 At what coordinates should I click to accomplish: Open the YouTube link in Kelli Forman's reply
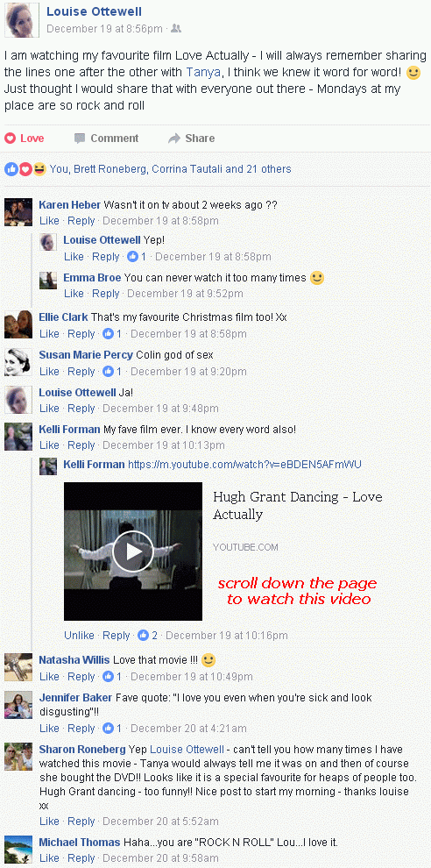click(x=244, y=465)
